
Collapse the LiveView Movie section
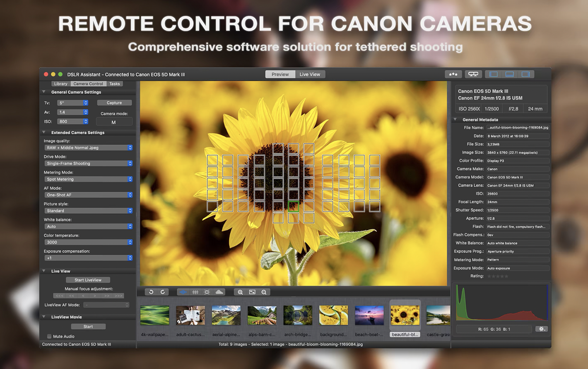click(x=44, y=317)
